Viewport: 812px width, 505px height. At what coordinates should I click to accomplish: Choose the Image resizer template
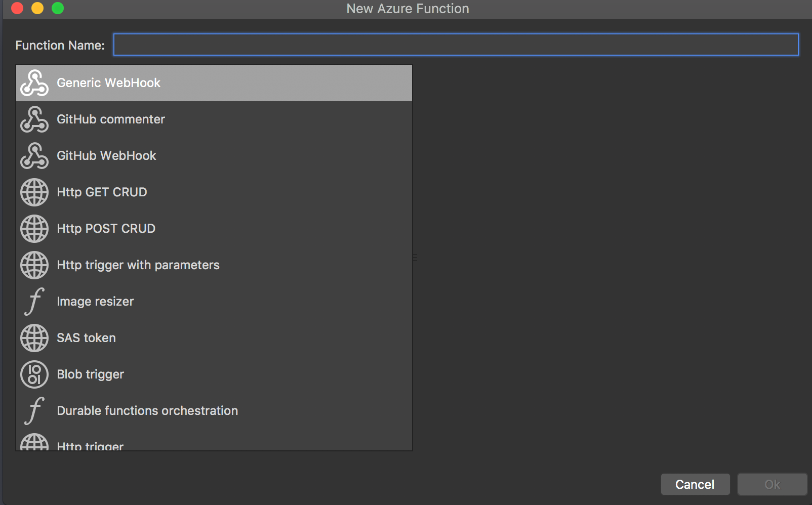pos(214,302)
